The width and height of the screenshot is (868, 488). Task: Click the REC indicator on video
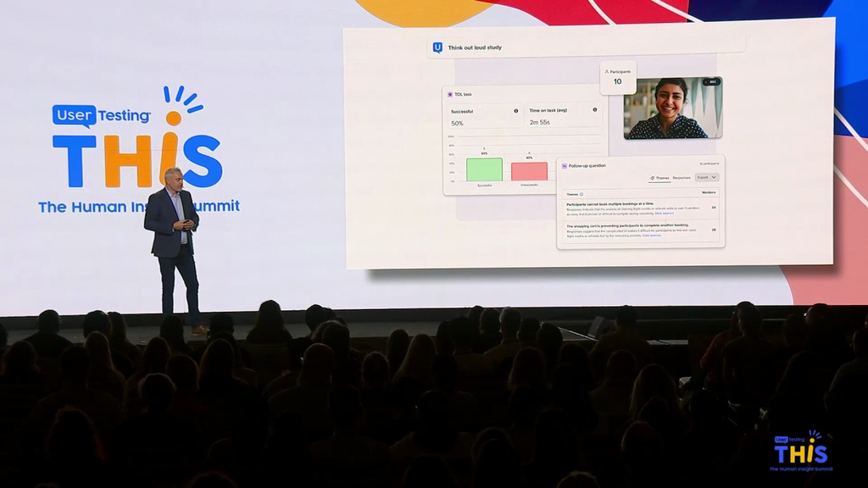710,82
